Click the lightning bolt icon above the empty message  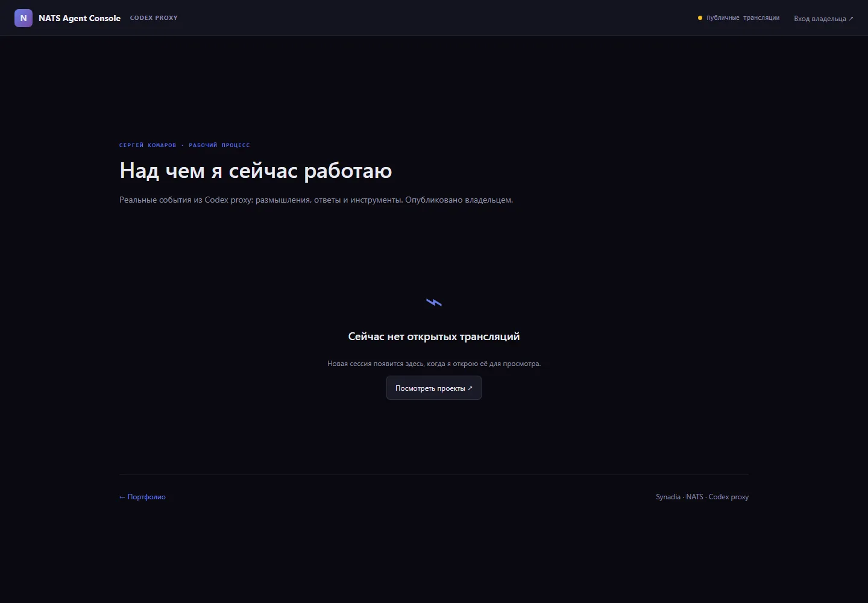coord(434,302)
